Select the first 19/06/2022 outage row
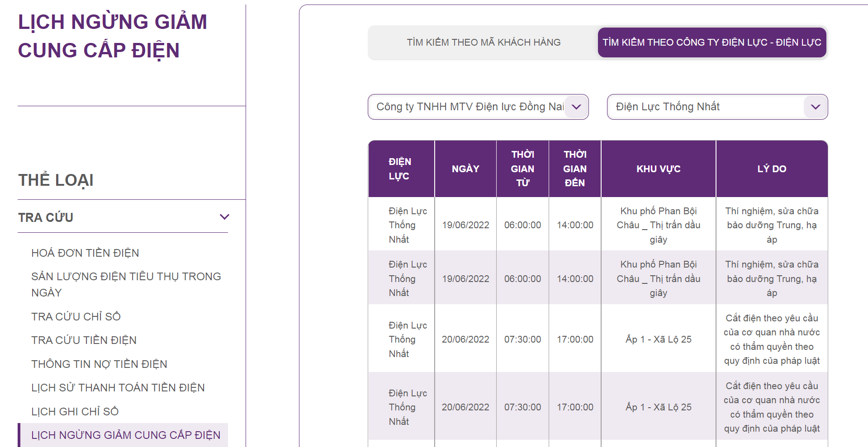The image size is (868, 447). [x=598, y=224]
